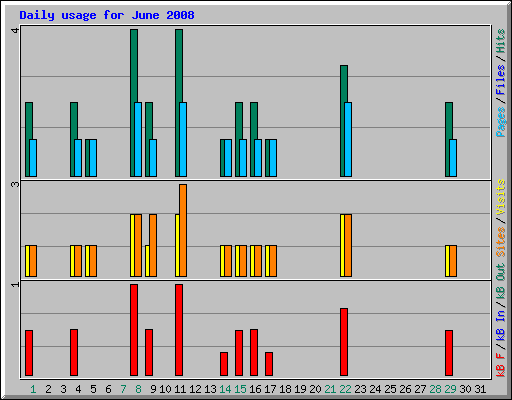
Task: Click day "19" on the x-axis
Action: pyautogui.click(x=300, y=389)
